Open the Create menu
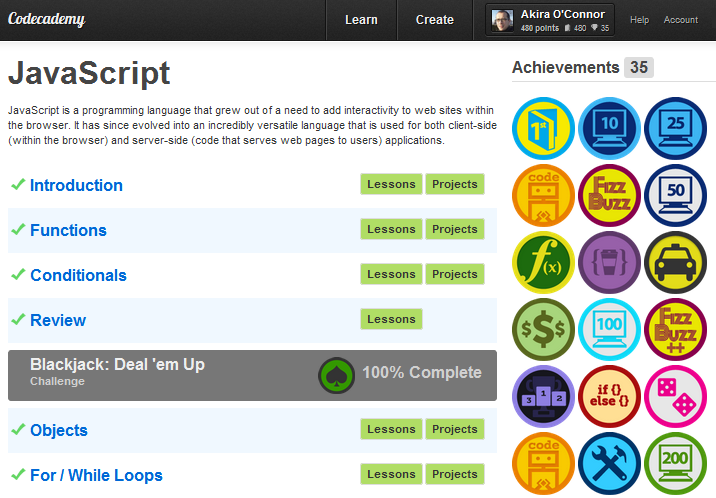The image size is (716, 498). click(435, 20)
